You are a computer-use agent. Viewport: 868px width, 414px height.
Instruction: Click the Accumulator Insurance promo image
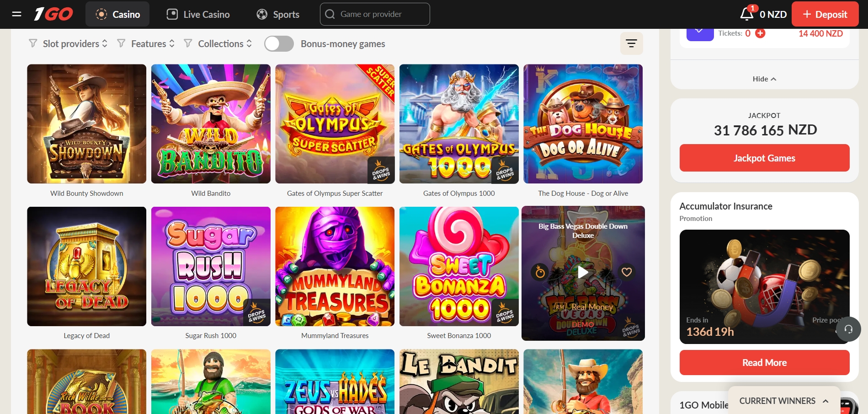point(764,287)
